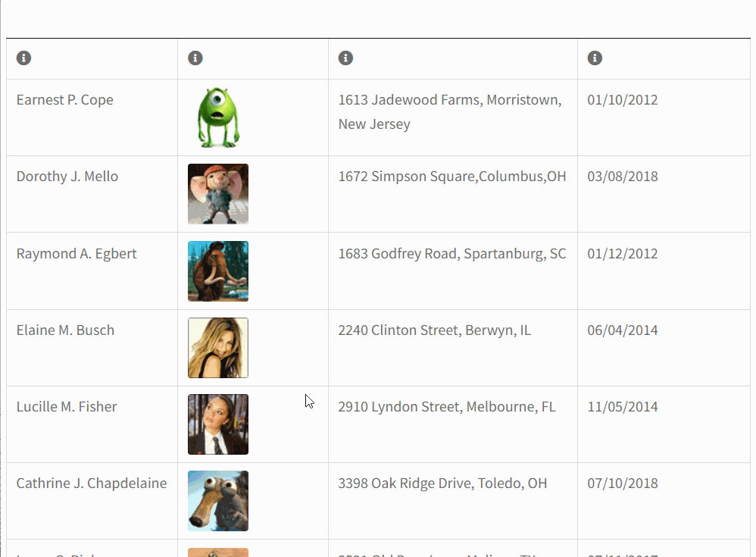Open Raymond A. Egbert's mammoth avatar image
The image size is (756, 557).
(x=218, y=271)
